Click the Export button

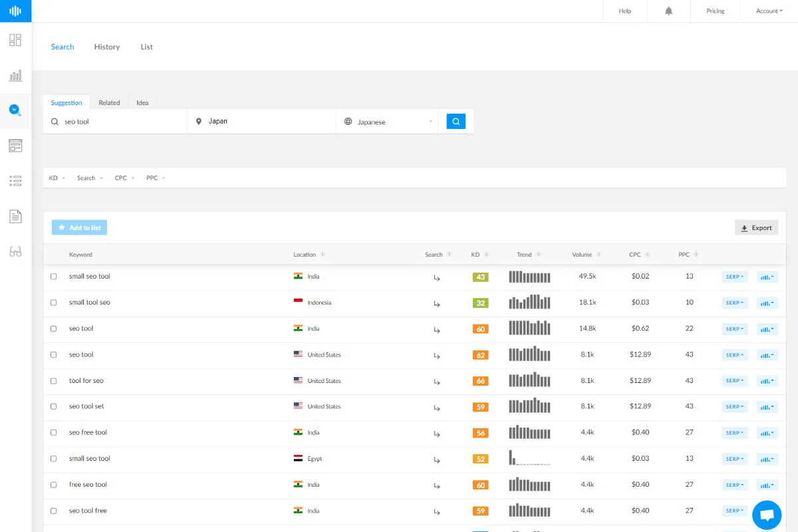[x=756, y=228]
